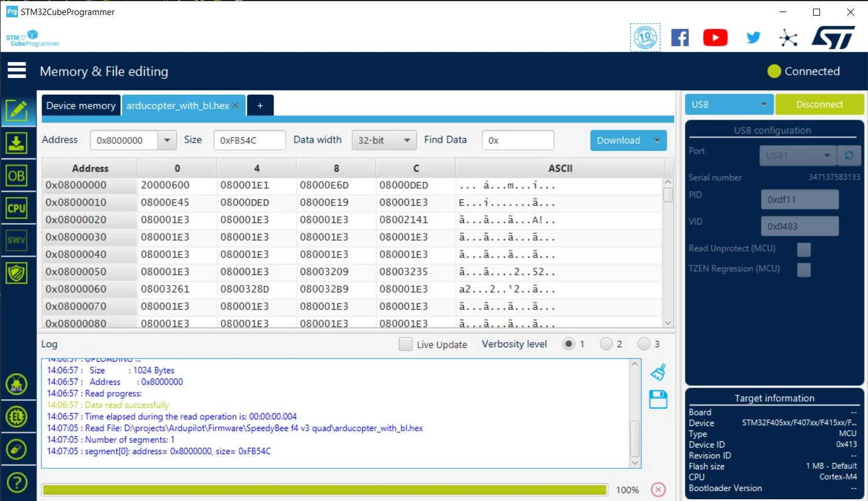Switch to the Device memory tab
This screenshot has width=868, height=501.
click(x=80, y=105)
